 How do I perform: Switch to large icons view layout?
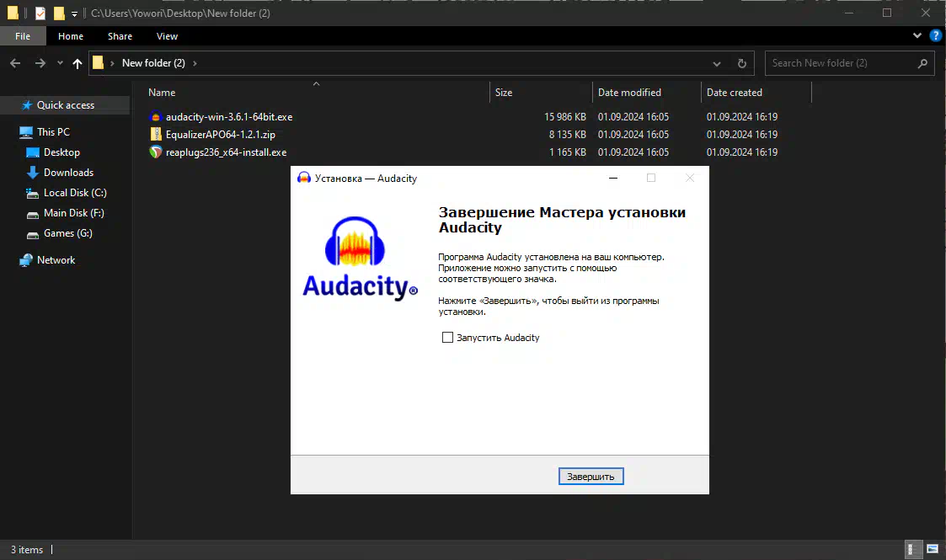pyautogui.click(x=933, y=549)
